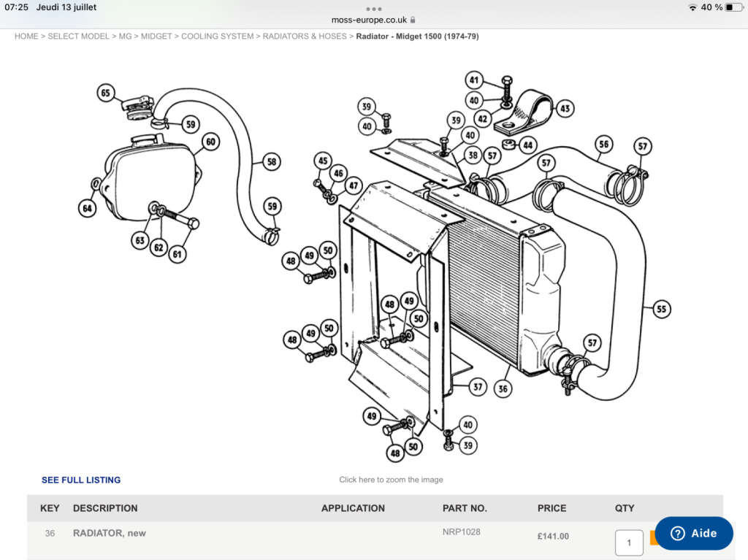
Task: Navigate to COOLING SYSTEM breadcrumb
Action: coord(217,37)
